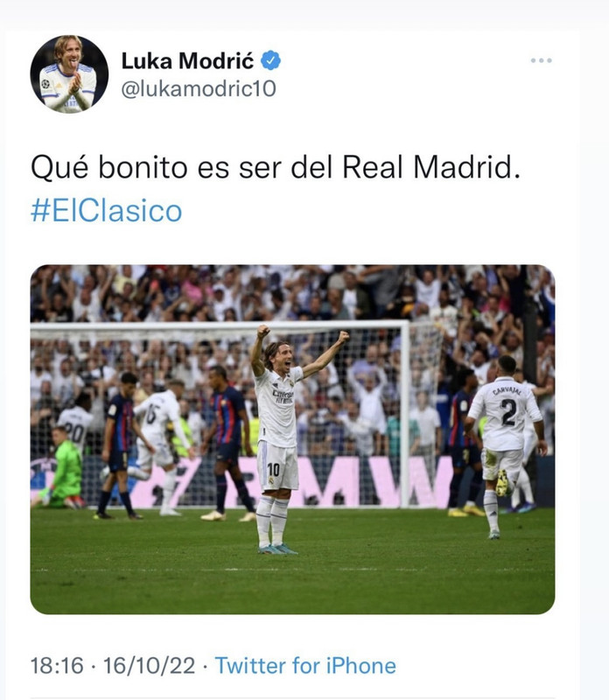The width and height of the screenshot is (609, 700).
Task: Open the #ElClasico hashtag
Action: coord(106,211)
